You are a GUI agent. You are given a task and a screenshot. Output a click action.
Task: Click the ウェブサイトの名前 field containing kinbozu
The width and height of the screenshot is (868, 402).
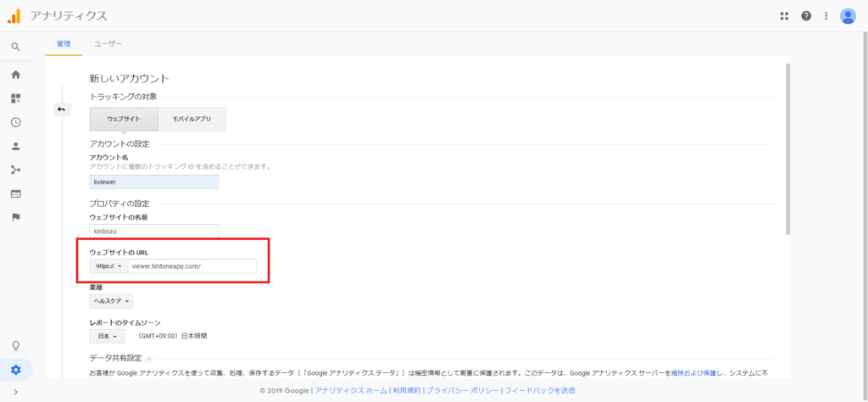[154, 231]
